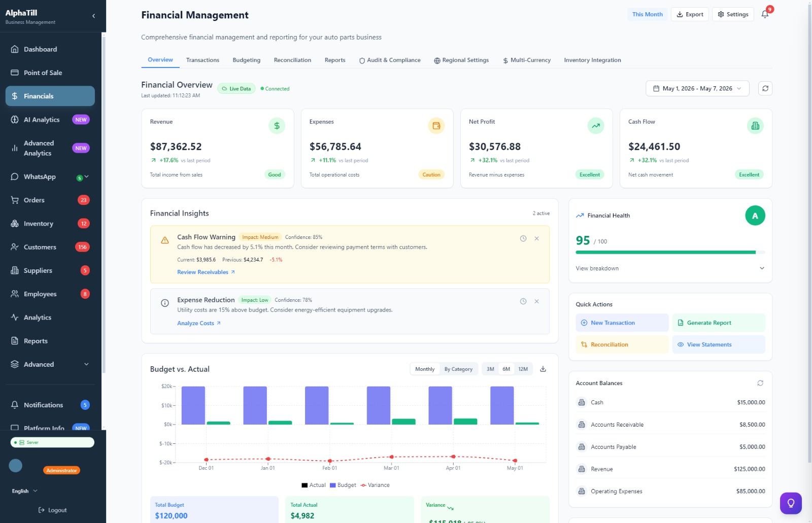
Task: Expand the Advanced sidebar section
Action: click(x=50, y=364)
